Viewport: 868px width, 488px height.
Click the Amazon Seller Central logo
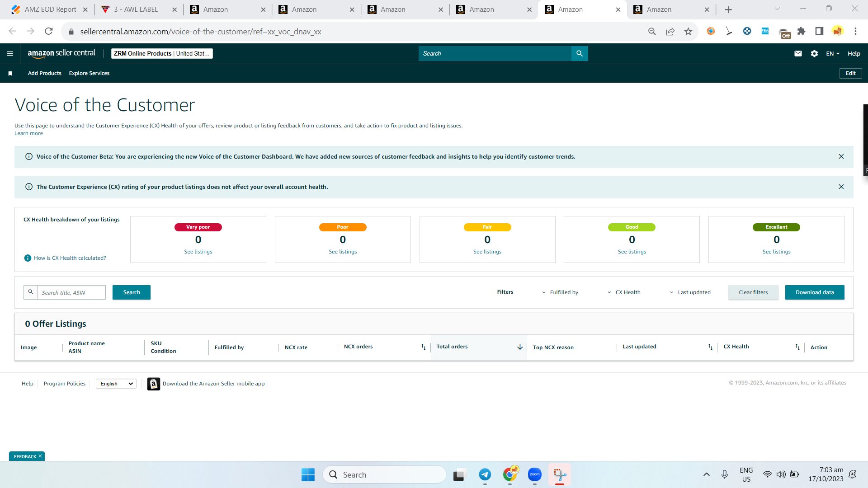tap(61, 53)
